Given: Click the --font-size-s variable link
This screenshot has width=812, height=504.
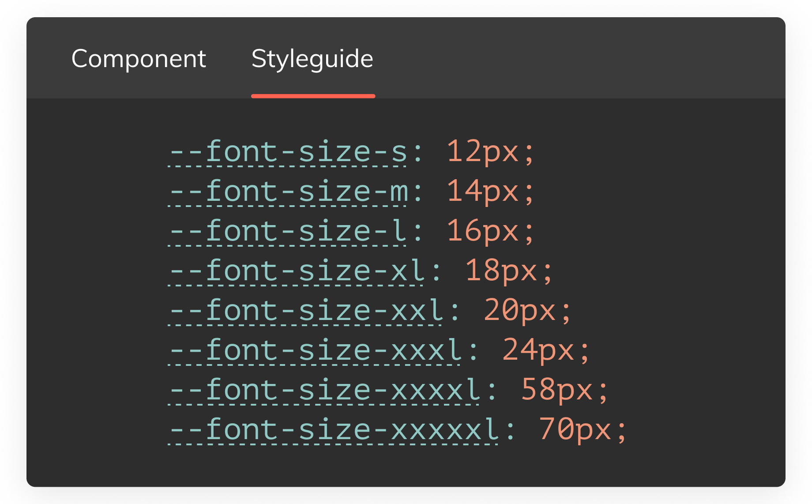Looking at the screenshot, I should coord(287,152).
